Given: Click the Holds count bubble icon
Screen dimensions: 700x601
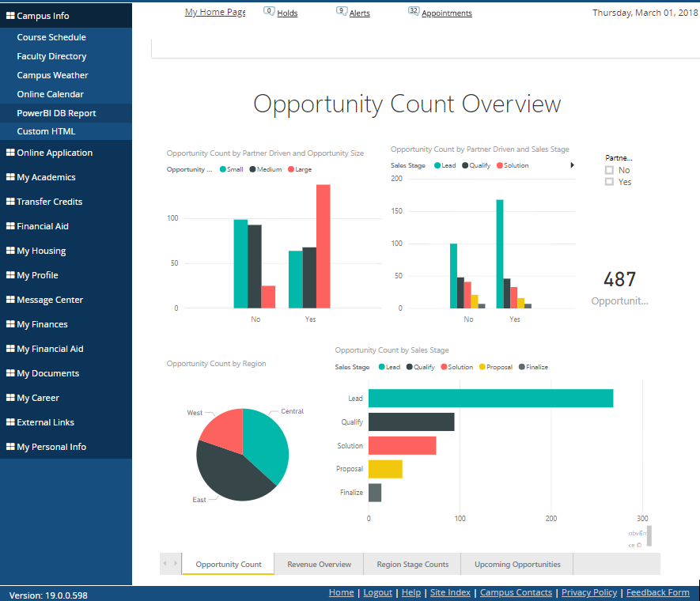Looking at the screenshot, I should click(x=269, y=11).
